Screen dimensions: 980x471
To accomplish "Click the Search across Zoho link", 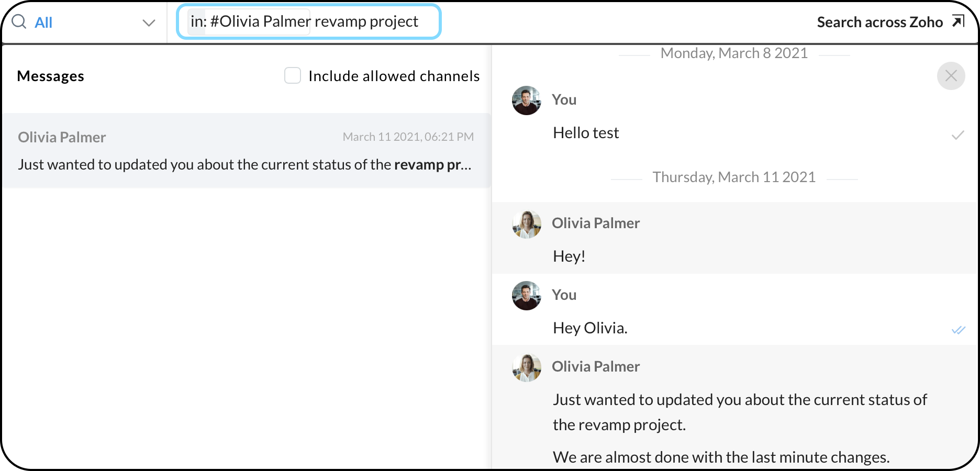I will tap(879, 22).
